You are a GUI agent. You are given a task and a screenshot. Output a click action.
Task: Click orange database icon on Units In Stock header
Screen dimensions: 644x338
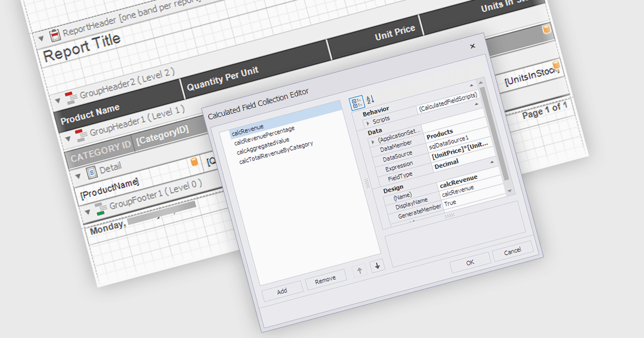(x=546, y=29)
